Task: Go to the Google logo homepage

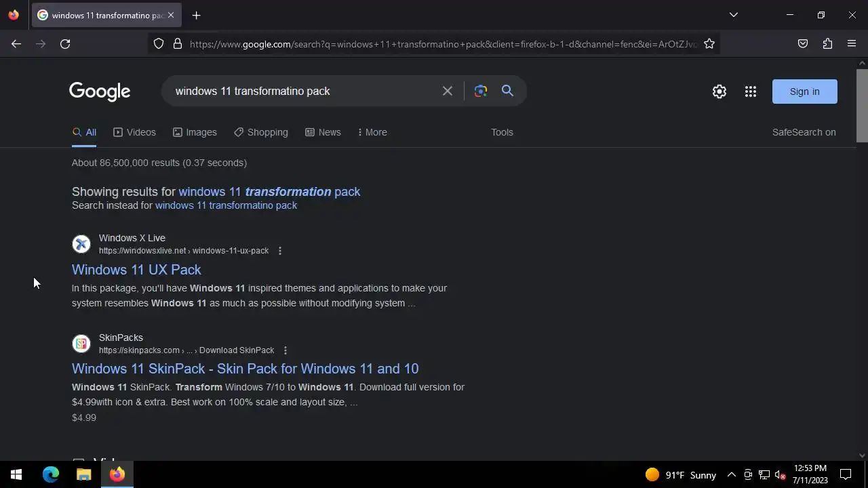Action: pos(100,91)
